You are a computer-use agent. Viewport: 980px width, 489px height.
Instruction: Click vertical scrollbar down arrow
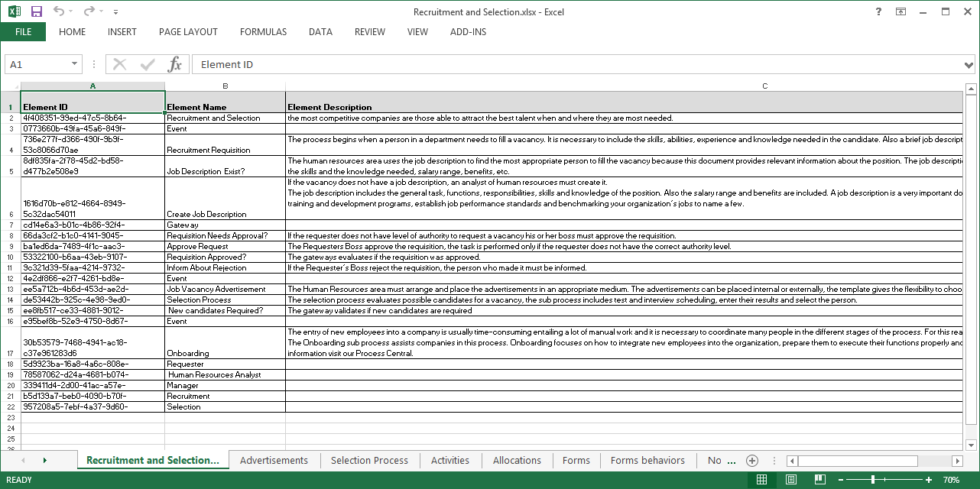(971, 445)
